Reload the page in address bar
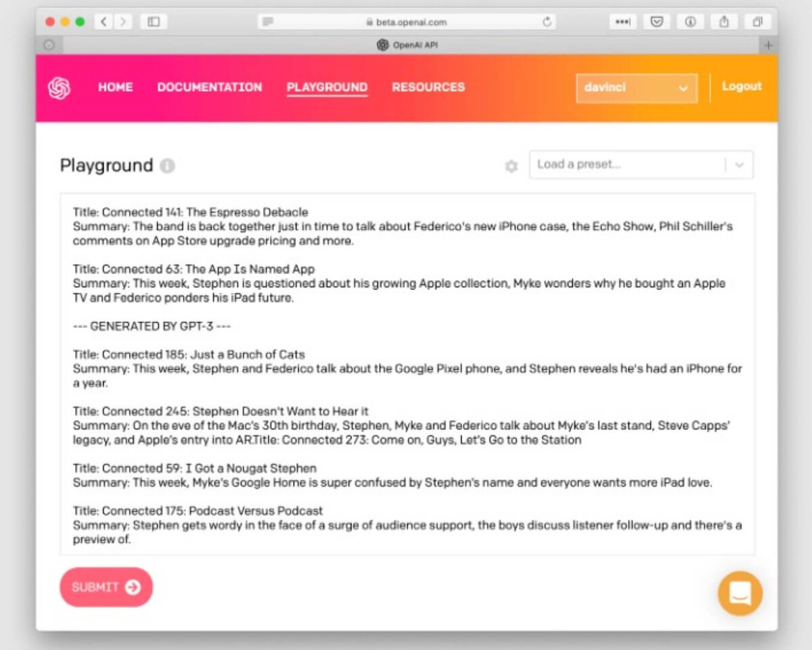The image size is (812, 650). click(547, 22)
